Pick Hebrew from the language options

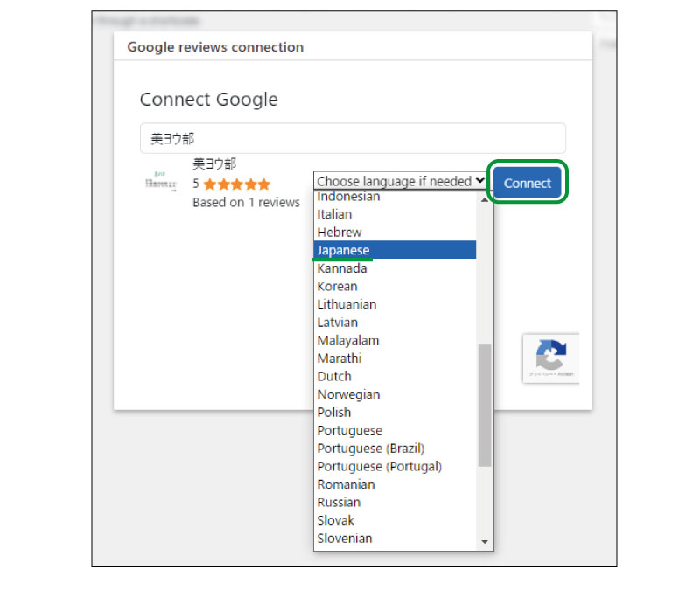(339, 233)
